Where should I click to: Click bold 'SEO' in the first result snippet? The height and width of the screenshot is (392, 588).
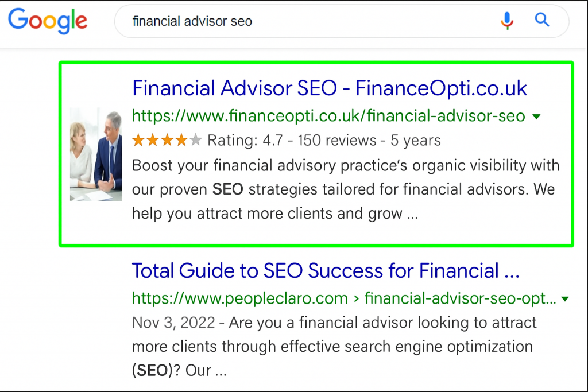[228, 189]
